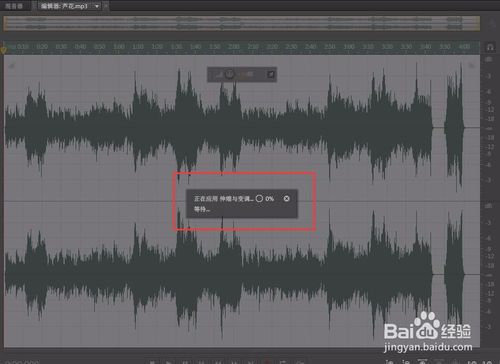Switch to the mixer tab left of editor
Image resolution: width=500 pixels, height=364 pixels.
[14, 6]
